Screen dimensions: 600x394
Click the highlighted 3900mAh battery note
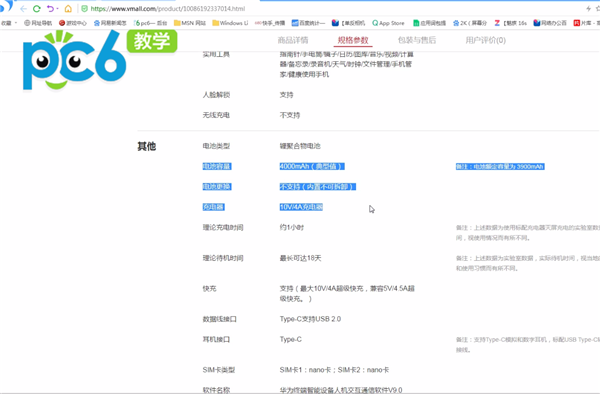(x=500, y=166)
